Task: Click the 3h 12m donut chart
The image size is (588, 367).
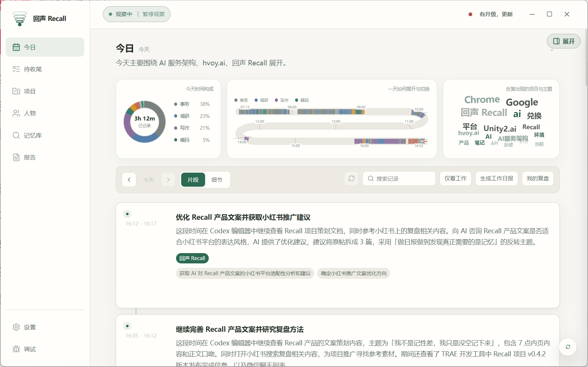Action: tap(144, 122)
